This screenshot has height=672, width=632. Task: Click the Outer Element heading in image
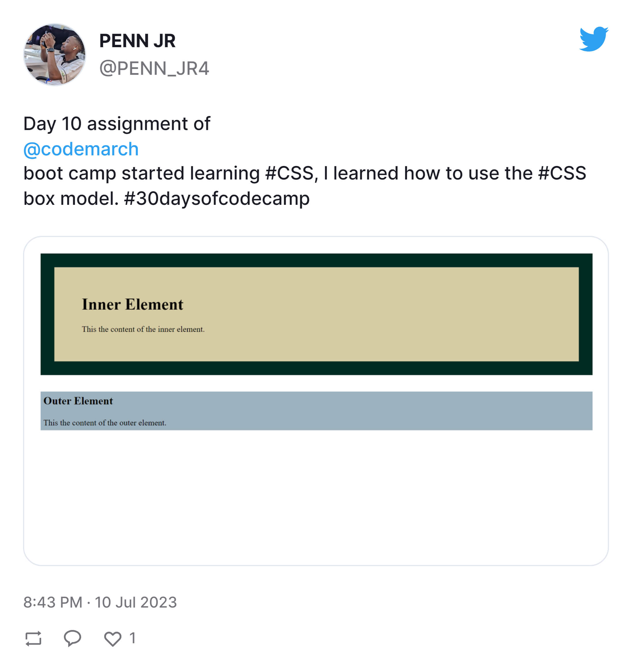(78, 401)
